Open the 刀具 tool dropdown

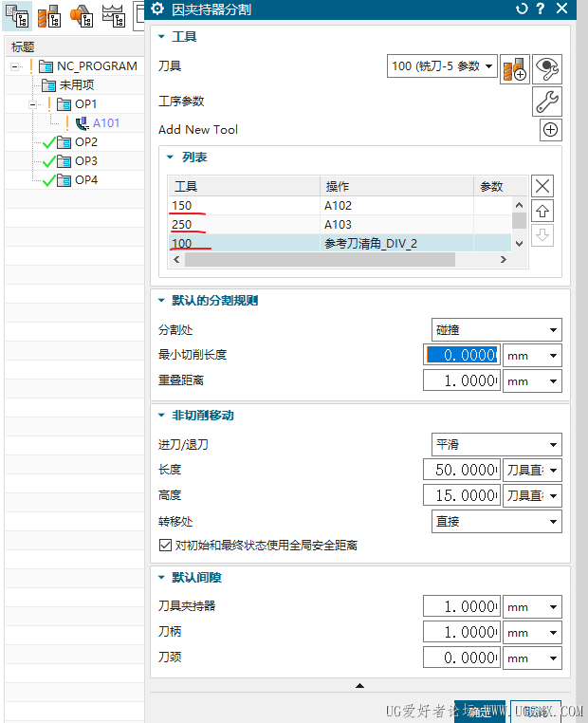(442, 65)
